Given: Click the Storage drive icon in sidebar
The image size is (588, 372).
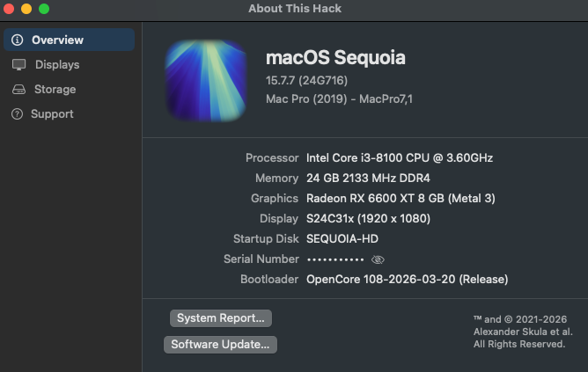Looking at the screenshot, I should tap(18, 89).
